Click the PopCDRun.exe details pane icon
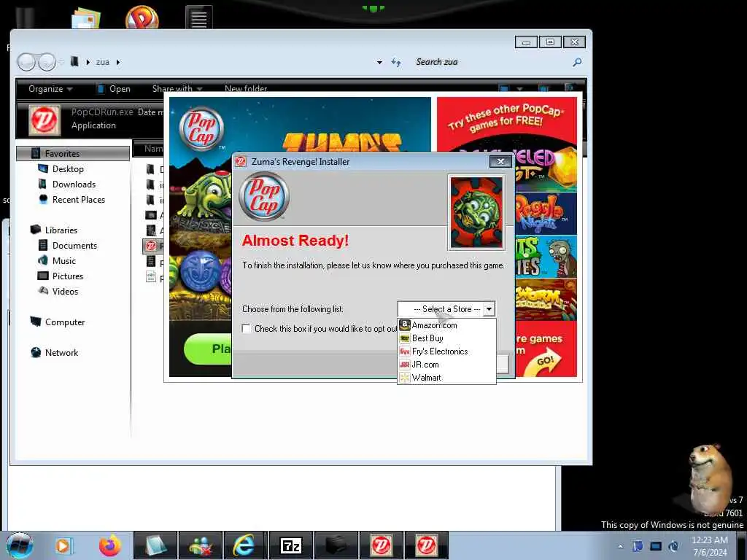 [x=44, y=120]
